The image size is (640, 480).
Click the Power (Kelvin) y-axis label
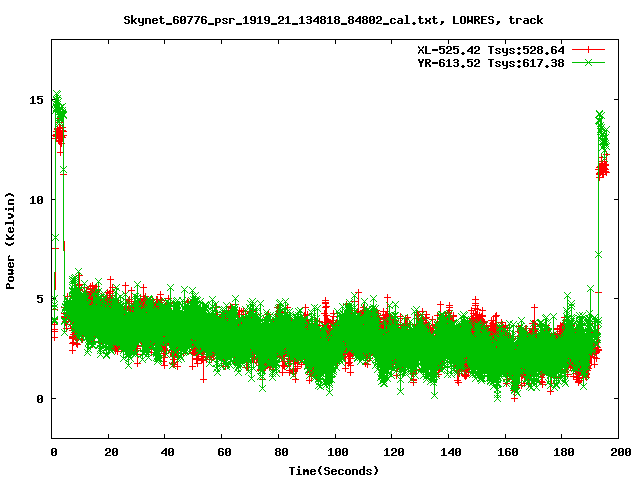coord(10,241)
